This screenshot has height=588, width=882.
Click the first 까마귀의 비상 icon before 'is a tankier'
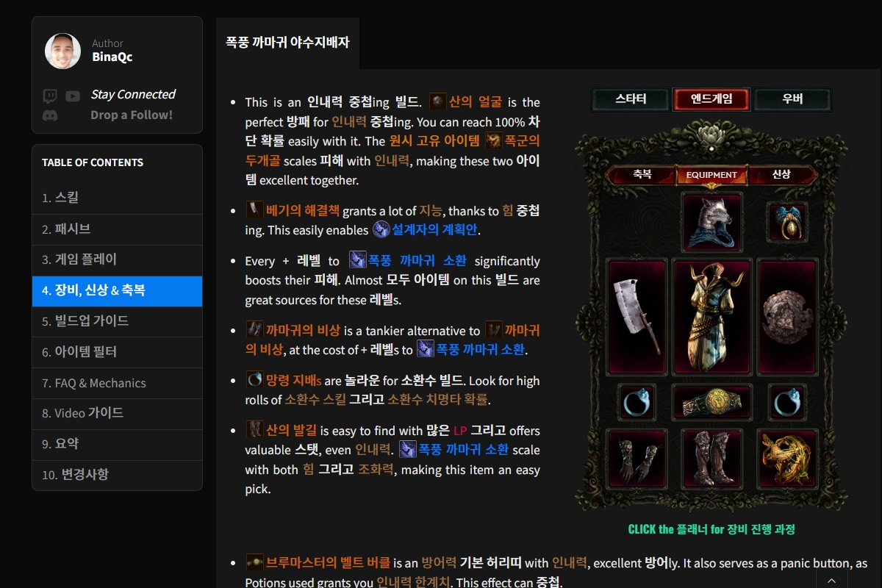click(254, 330)
